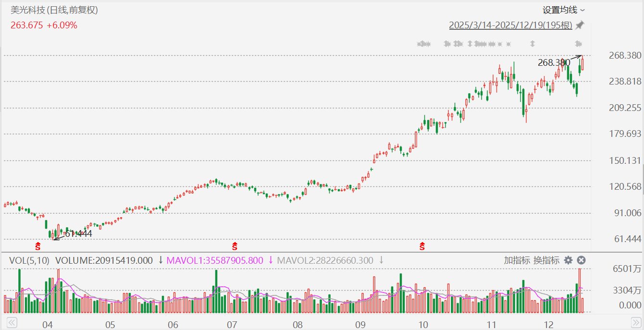Click the red S marker near October
This screenshot has height=330, width=644.
tap(422, 246)
